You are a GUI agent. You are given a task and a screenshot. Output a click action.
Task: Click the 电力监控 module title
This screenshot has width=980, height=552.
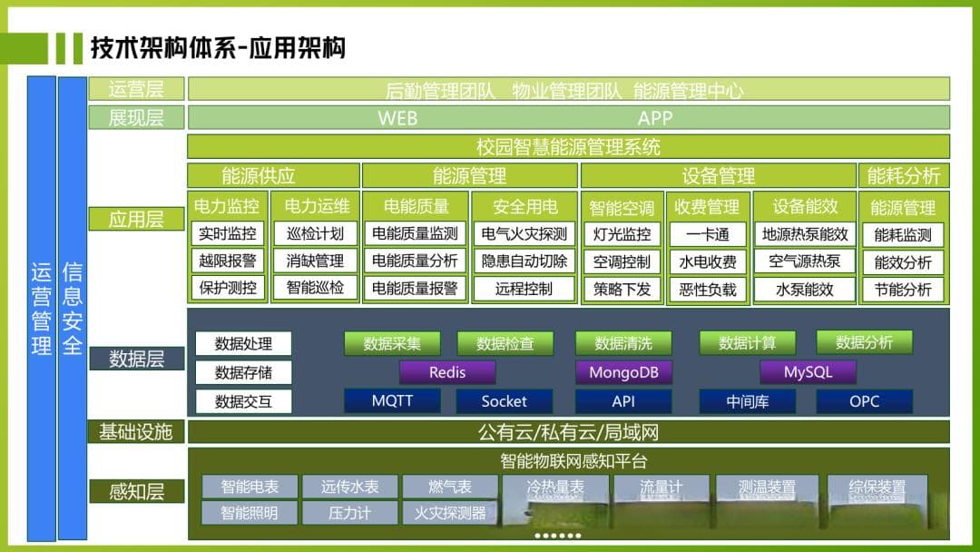226,206
